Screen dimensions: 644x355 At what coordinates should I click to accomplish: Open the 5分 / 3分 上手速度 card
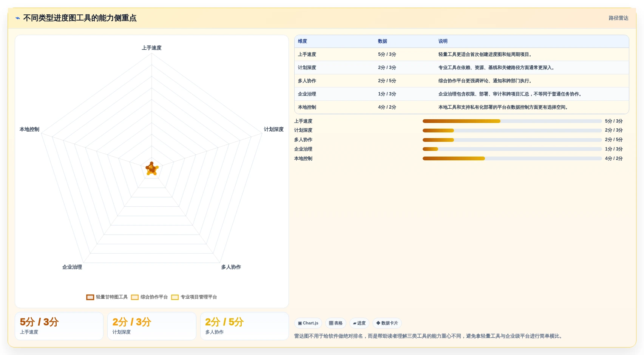(x=59, y=326)
